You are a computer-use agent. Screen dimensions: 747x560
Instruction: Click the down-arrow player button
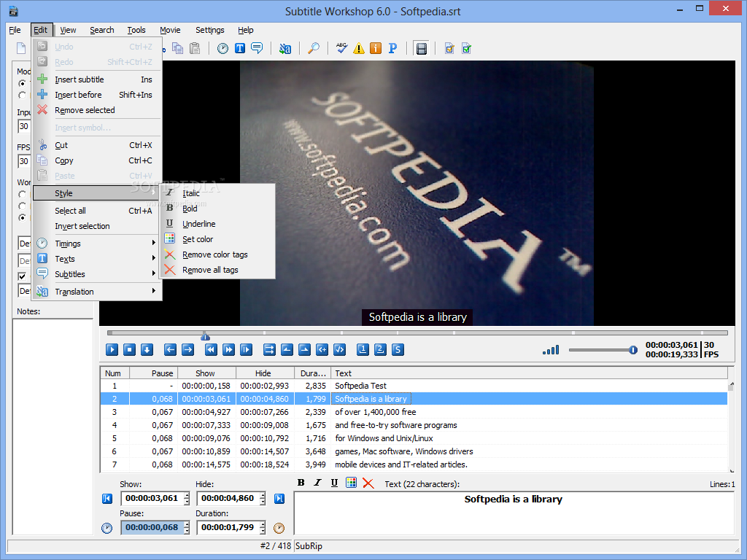(x=147, y=350)
